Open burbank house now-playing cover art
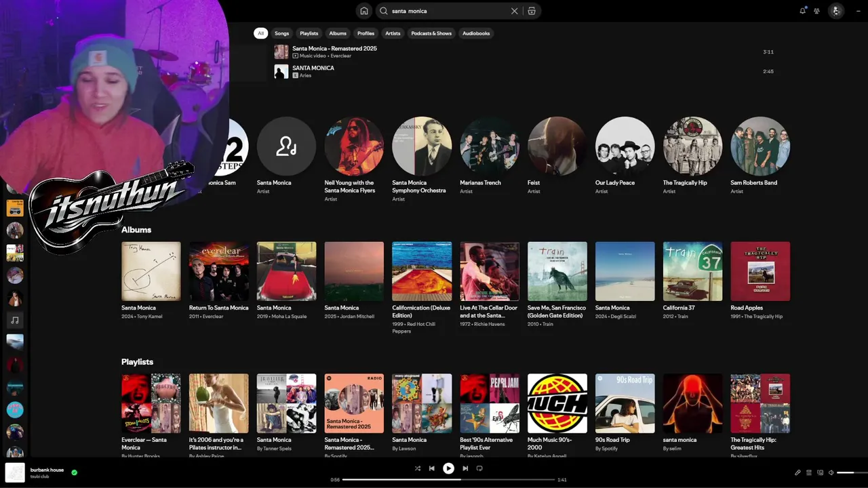 15,472
